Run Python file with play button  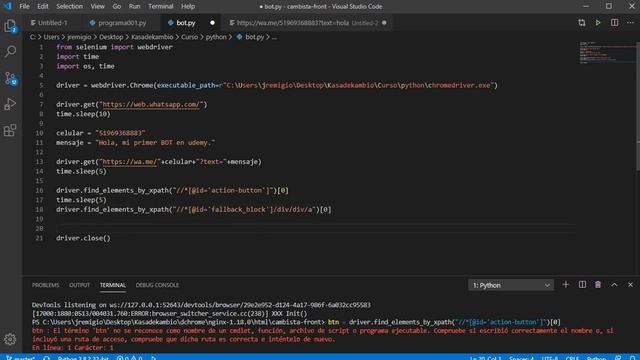[x=598, y=23]
